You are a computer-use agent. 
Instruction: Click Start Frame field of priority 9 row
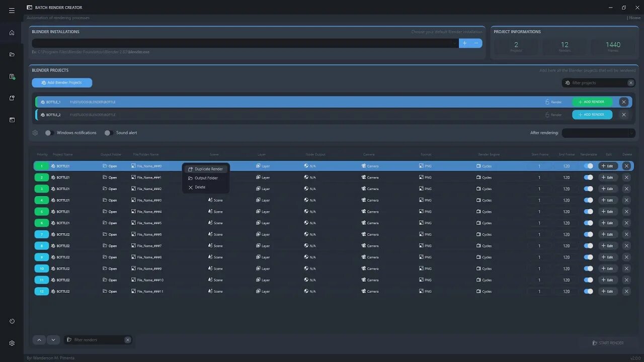(539, 257)
